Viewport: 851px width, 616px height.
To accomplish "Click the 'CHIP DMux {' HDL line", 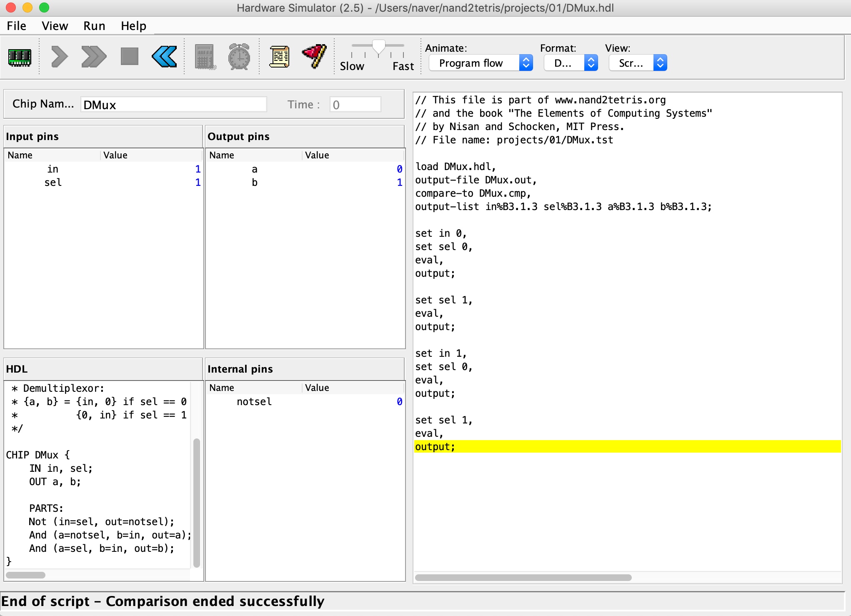I will tap(38, 455).
